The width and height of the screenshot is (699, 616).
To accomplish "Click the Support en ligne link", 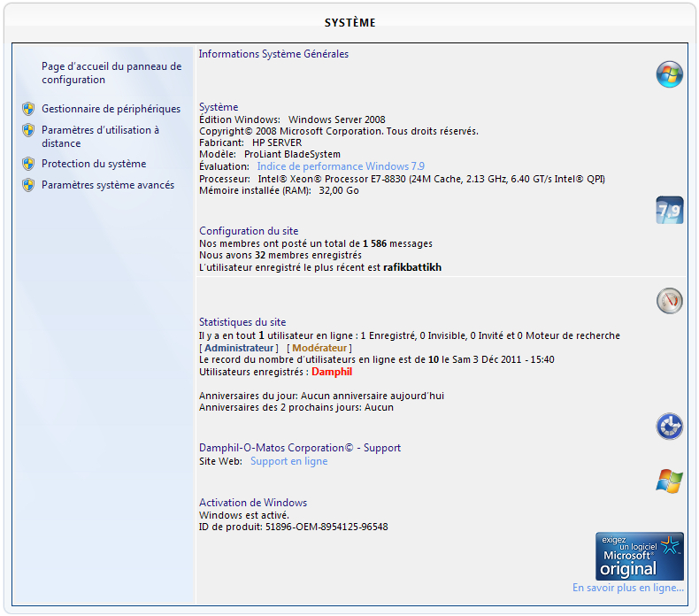I will [288, 461].
